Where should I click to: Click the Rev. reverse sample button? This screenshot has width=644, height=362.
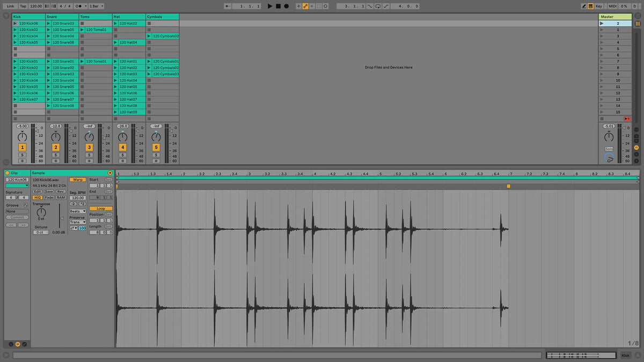(x=61, y=191)
